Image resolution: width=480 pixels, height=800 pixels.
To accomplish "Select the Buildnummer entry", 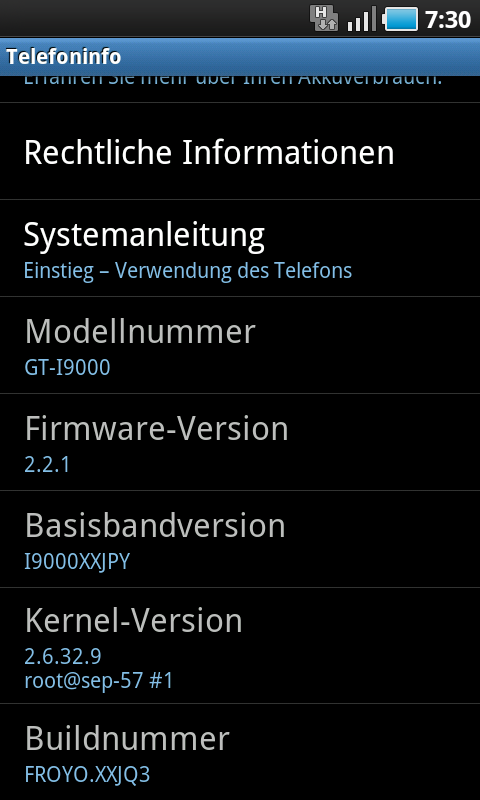I will pos(240,752).
